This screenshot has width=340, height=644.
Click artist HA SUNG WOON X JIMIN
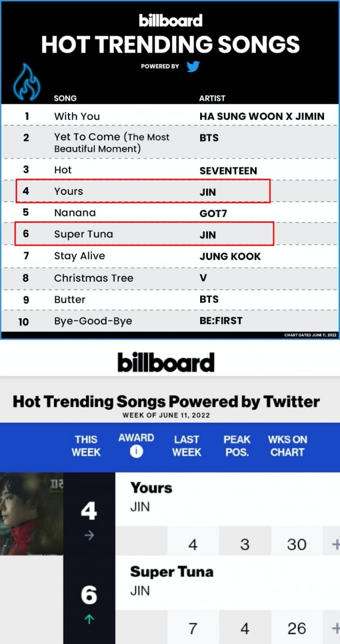click(262, 116)
